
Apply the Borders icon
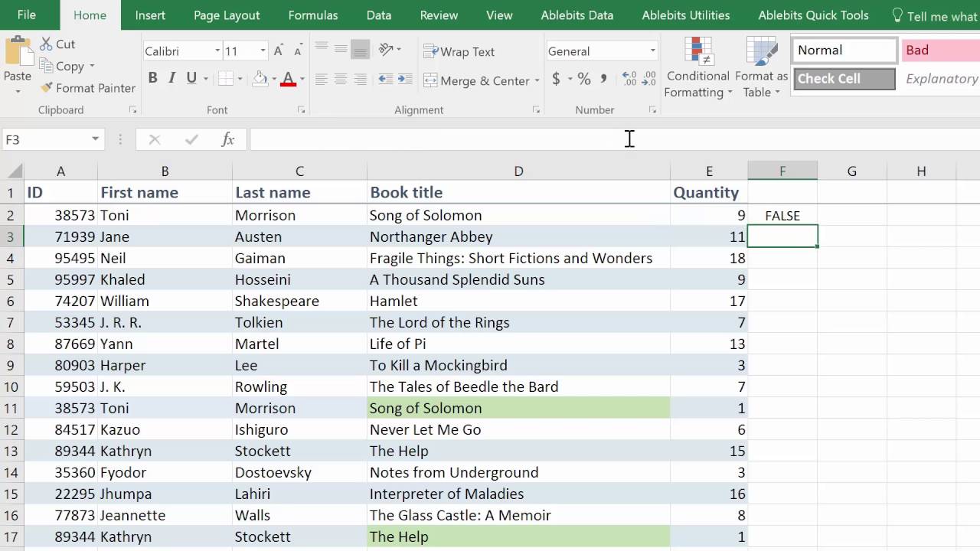(x=226, y=78)
